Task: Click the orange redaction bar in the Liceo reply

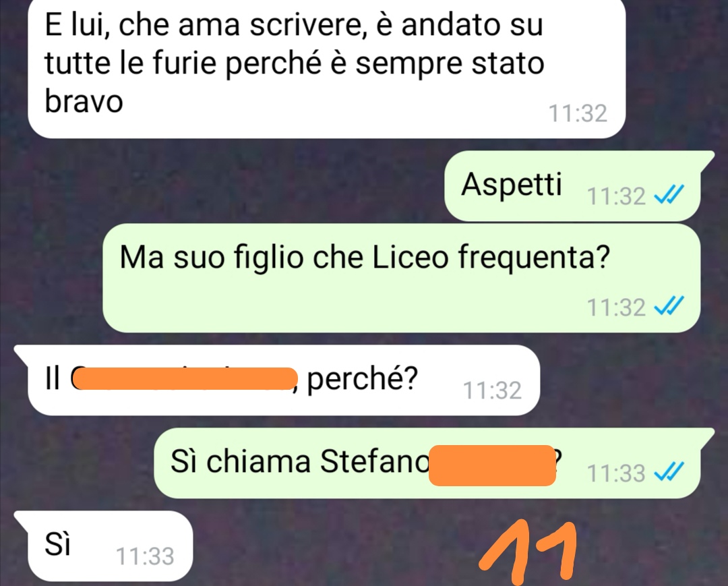Action: click(x=184, y=378)
